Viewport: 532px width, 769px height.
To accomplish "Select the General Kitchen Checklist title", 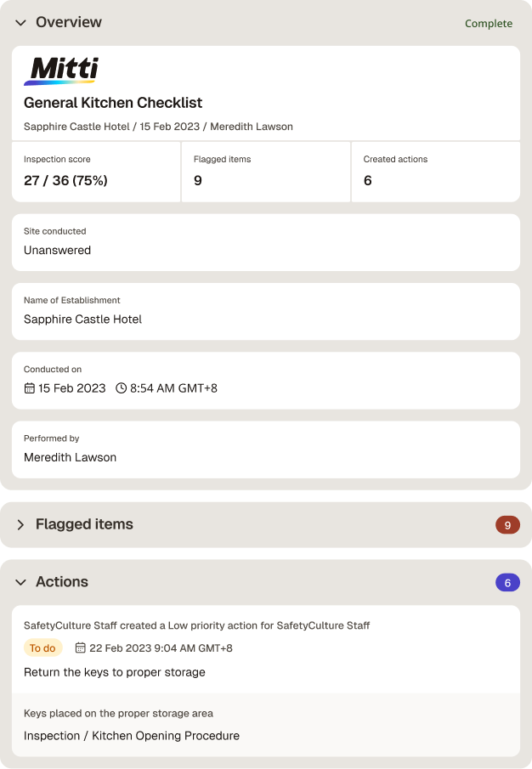I will (113, 103).
